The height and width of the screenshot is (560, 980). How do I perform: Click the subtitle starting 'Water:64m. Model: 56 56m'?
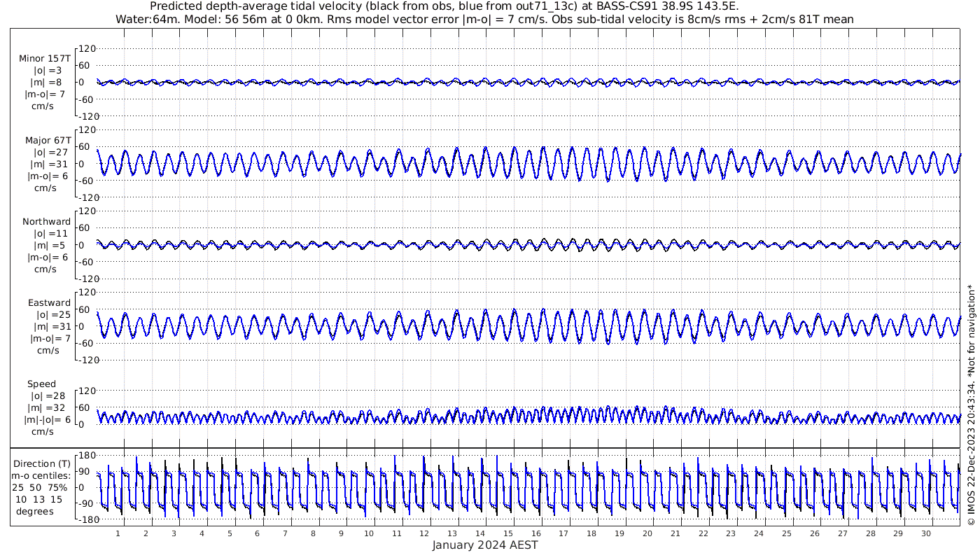click(484, 19)
